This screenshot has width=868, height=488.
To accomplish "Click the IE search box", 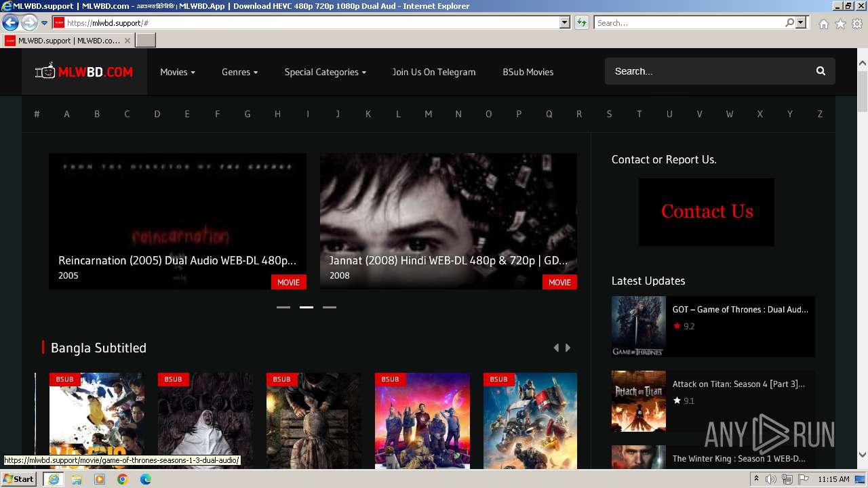I will pos(690,23).
